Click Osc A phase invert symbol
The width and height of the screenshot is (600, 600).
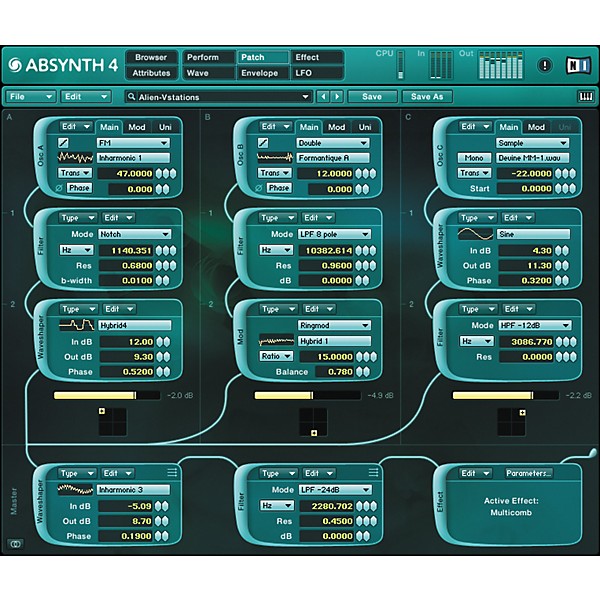click(59, 188)
